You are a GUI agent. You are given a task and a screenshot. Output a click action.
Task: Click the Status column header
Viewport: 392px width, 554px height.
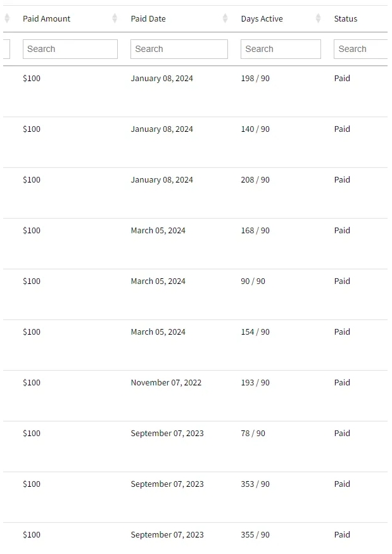346,19
